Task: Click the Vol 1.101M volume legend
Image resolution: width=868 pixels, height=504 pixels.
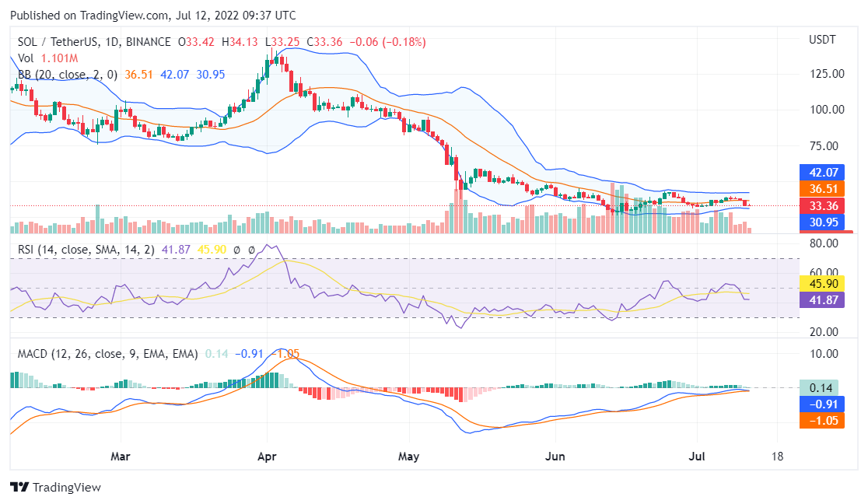Action: coord(46,58)
